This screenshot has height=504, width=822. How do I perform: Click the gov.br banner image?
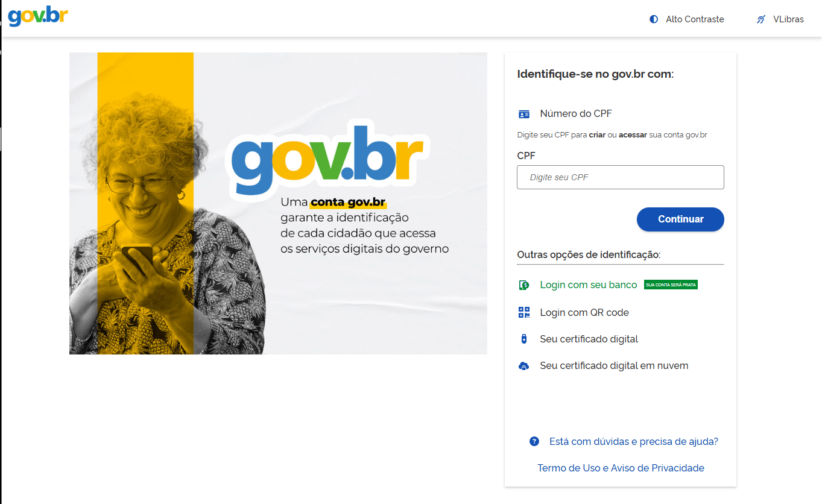tap(278, 203)
